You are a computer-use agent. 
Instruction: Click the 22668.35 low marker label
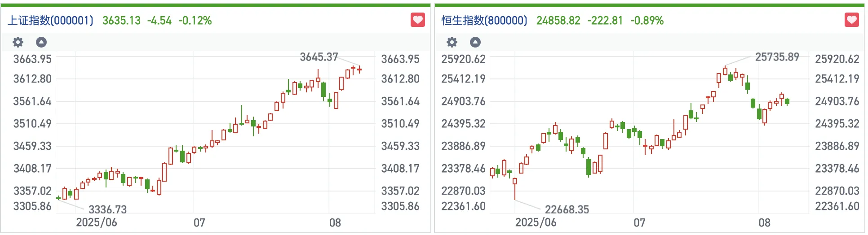coord(567,209)
